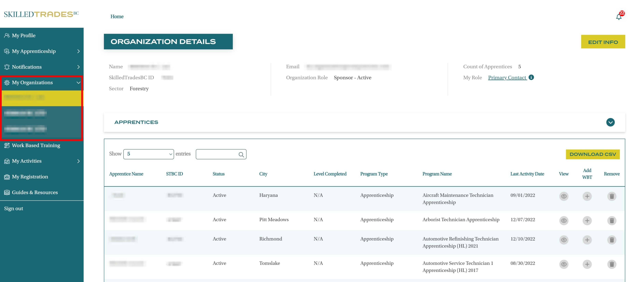The image size is (644, 282).
Task: Click the search magnifier icon in table filter
Action: click(241, 154)
